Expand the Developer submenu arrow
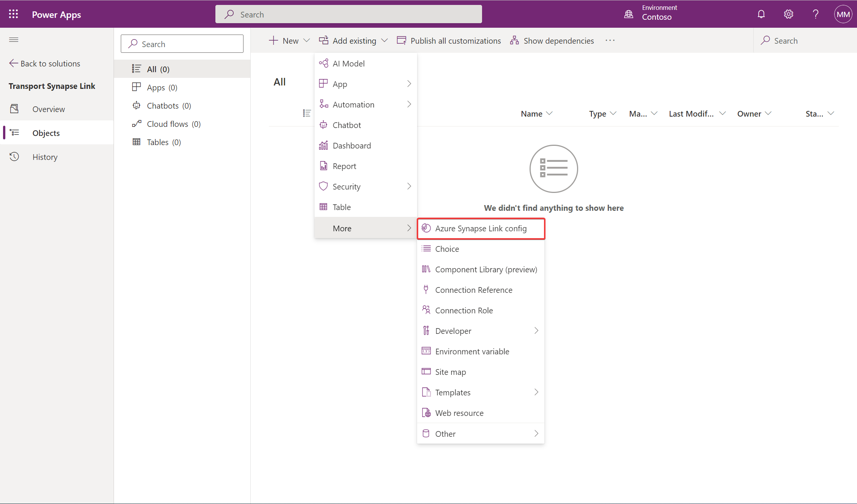The height and width of the screenshot is (504, 857). [536, 330]
